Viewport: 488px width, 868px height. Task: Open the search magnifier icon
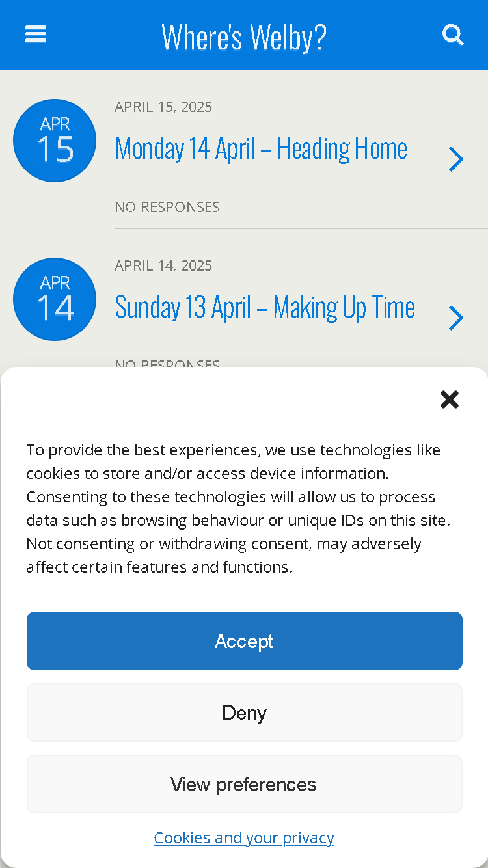click(453, 34)
